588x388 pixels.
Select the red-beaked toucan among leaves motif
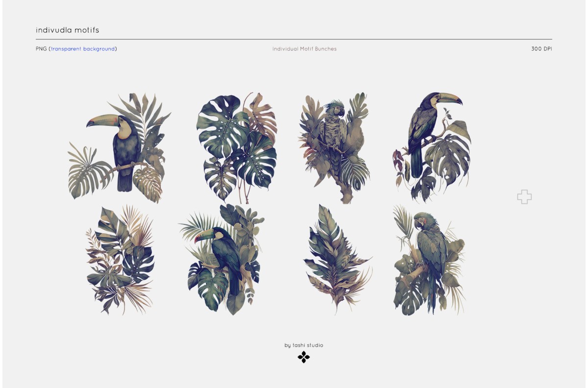222,260
